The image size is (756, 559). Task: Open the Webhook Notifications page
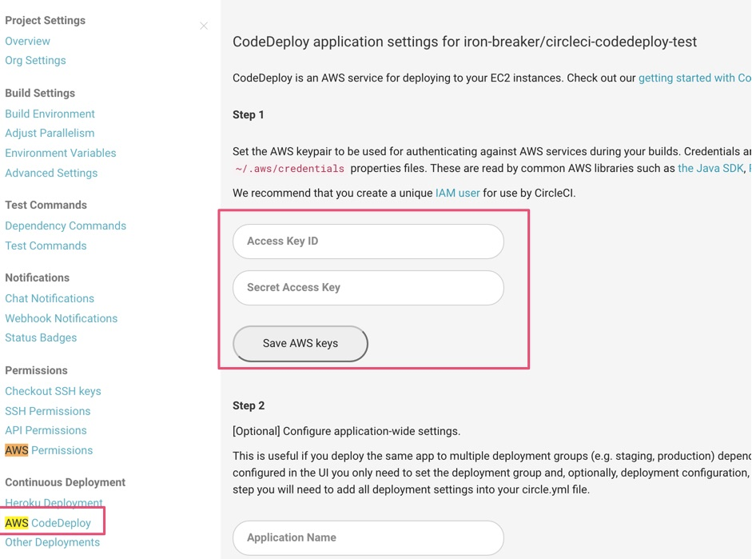click(62, 317)
